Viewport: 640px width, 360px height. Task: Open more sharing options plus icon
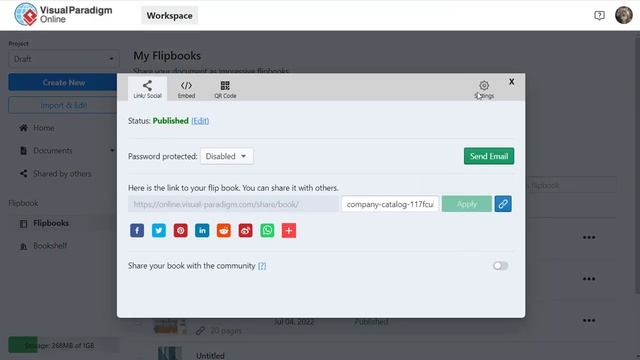[289, 230]
